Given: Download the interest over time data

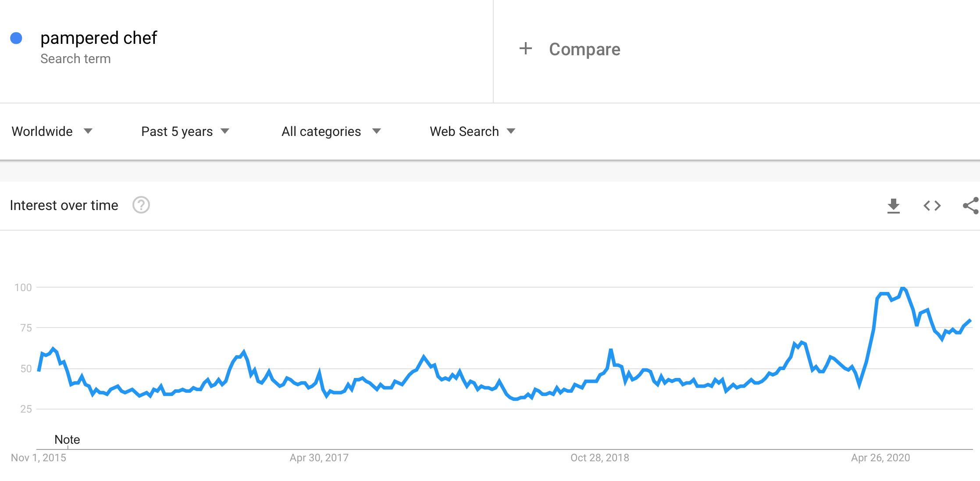Looking at the screenshot, I should click(893, 206).
